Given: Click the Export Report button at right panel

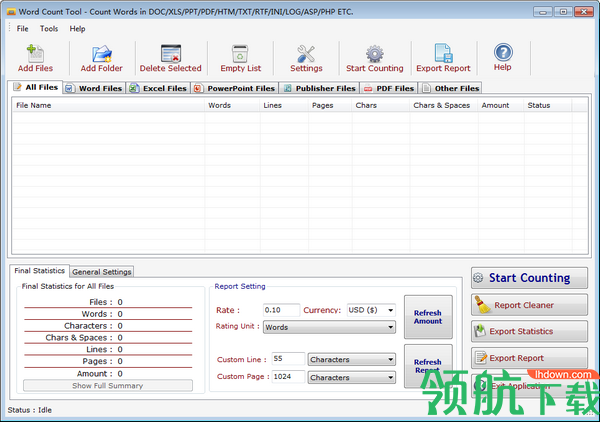Looking at the screenshot, I should click(529, 358).
